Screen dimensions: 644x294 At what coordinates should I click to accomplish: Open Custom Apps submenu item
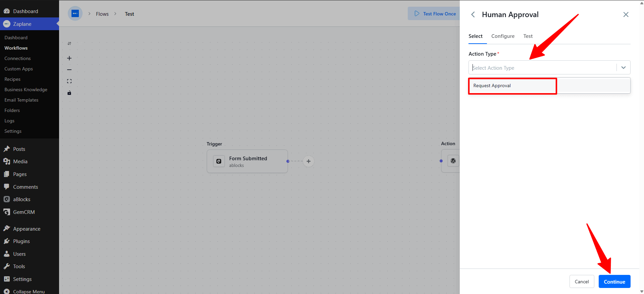(19, 69)
